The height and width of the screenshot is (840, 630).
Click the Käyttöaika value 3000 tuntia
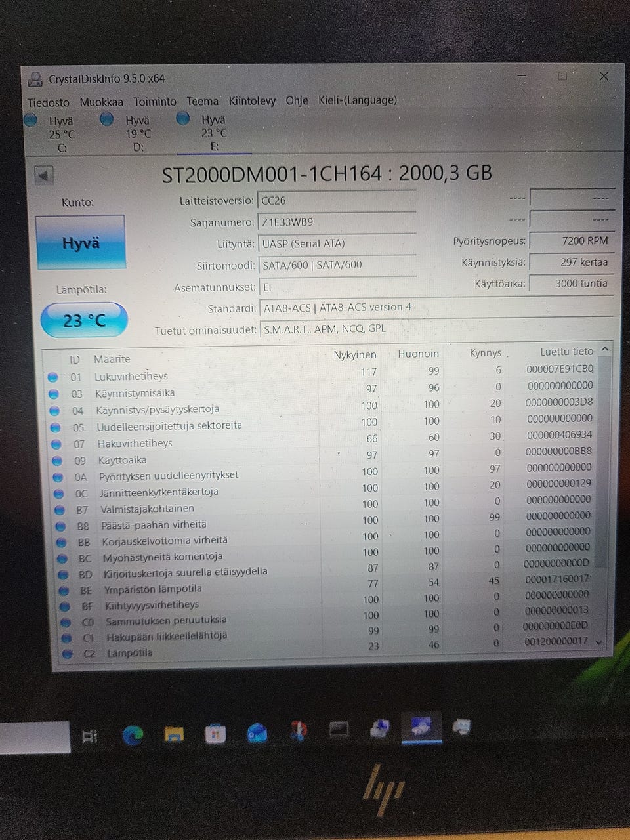(572, 283)
